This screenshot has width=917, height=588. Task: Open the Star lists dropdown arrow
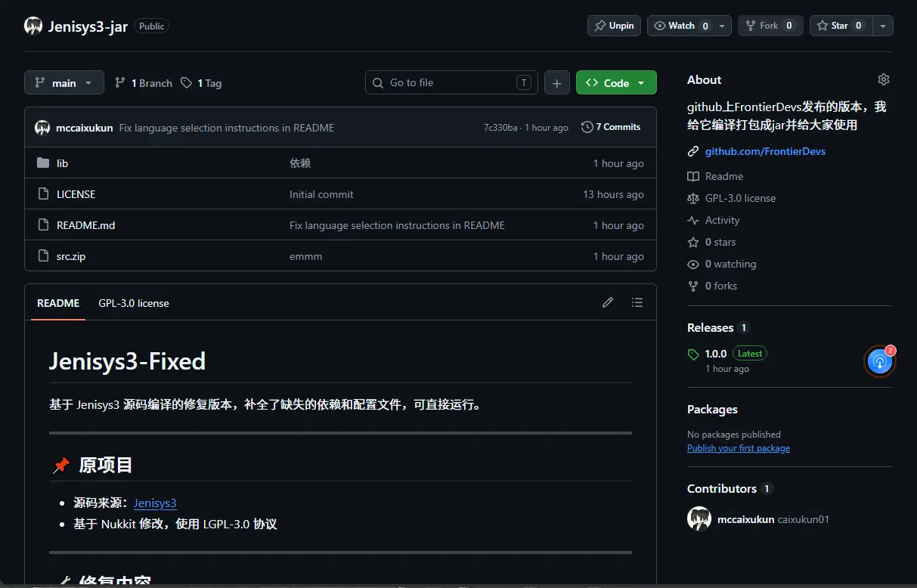pos(882,26)
